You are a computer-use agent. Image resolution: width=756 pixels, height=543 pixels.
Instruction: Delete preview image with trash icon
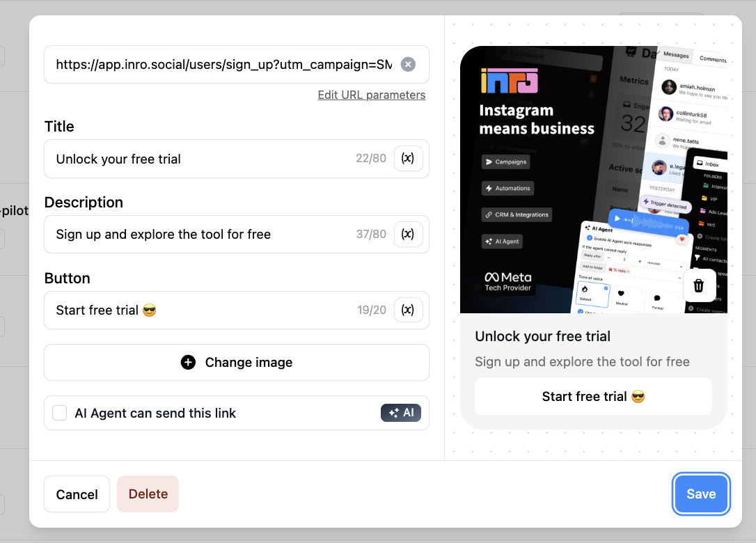[x=698, y=286]
